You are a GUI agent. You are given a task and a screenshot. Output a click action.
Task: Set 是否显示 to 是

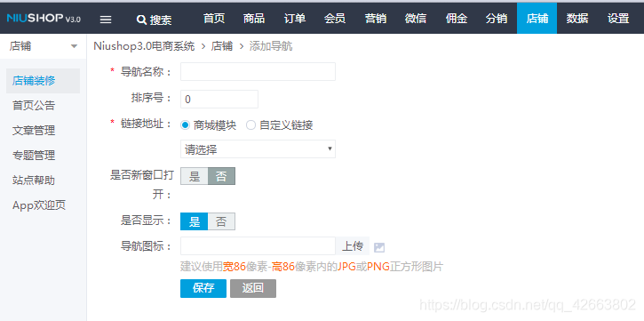tap(195, 221)
